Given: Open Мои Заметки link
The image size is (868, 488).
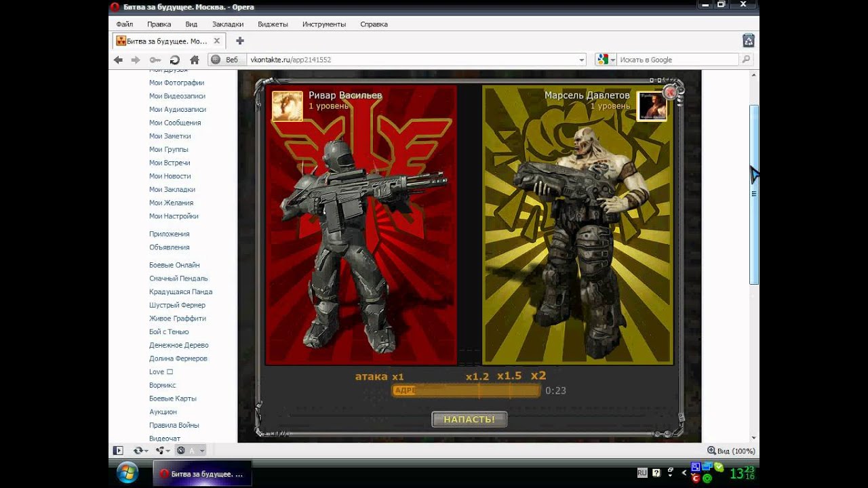Looking at the screenshot, I should 170,136.
